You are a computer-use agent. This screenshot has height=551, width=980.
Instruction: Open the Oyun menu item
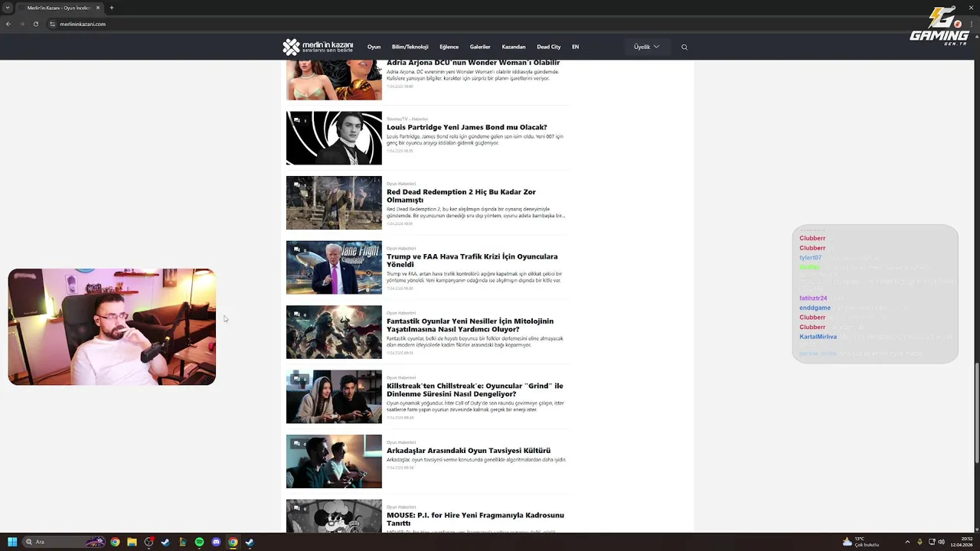(x=374, y=47)
